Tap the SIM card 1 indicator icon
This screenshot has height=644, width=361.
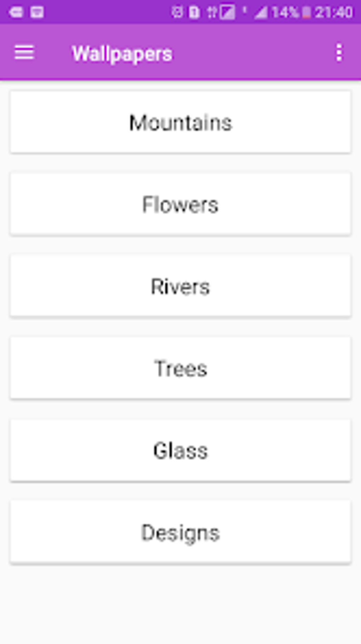194,13
